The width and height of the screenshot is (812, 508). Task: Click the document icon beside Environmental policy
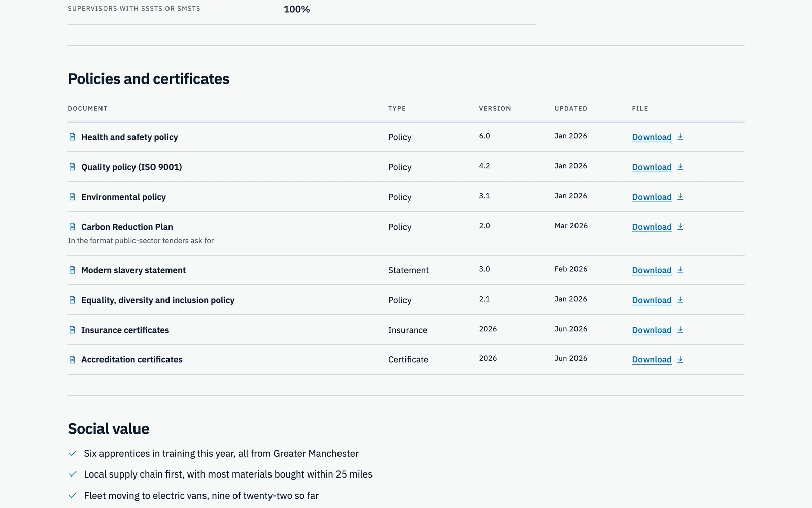tap(72, 197)
